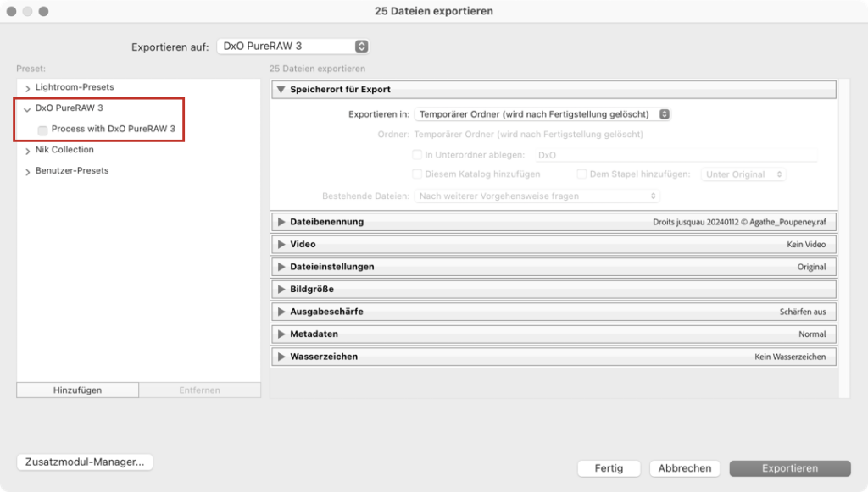Click the Entfernen preset button
This screenshot has width=868, height=492.
pyautogui.click(x=200, y=390)
